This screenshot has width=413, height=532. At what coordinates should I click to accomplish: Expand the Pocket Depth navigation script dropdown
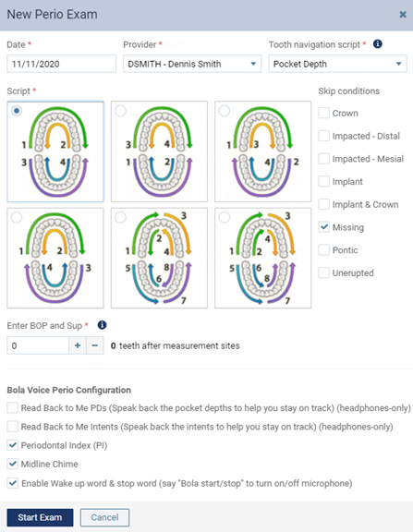tap(337, 64)
